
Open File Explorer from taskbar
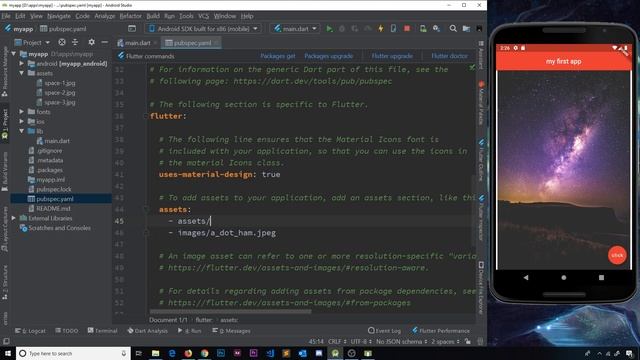tap(156, 353)
